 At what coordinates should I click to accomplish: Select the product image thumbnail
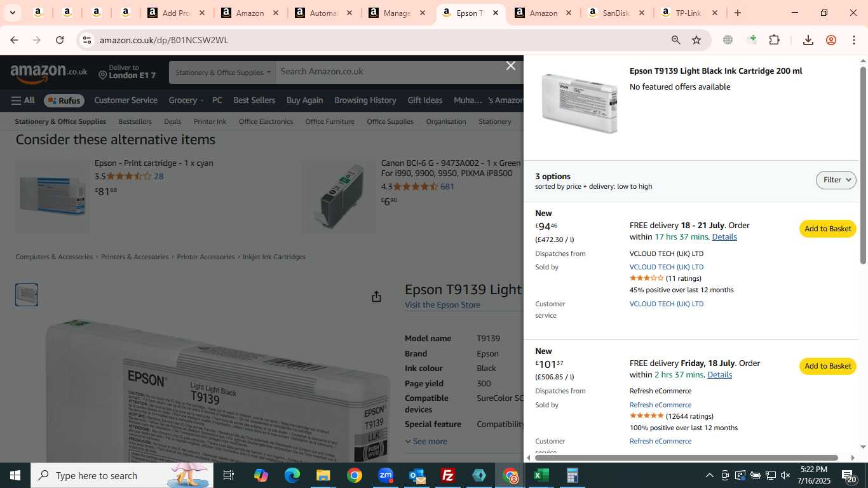[27, 295]
